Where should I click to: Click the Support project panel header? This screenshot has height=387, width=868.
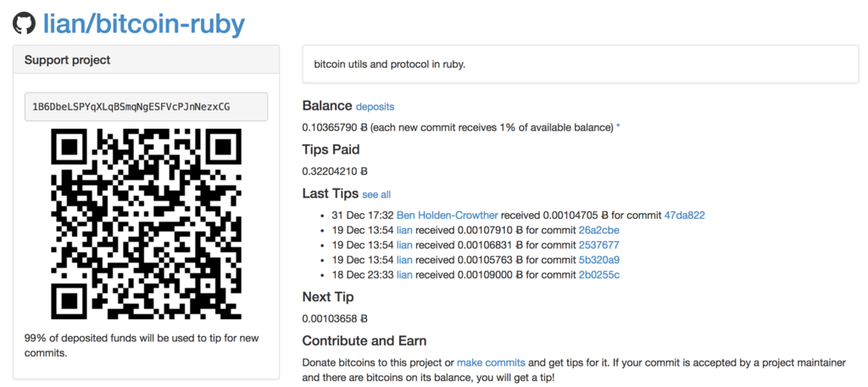click(x=146, y=59)
